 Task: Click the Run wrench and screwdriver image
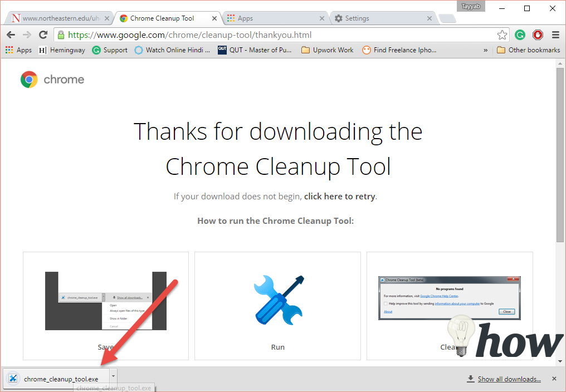click(x=279, y=300)
